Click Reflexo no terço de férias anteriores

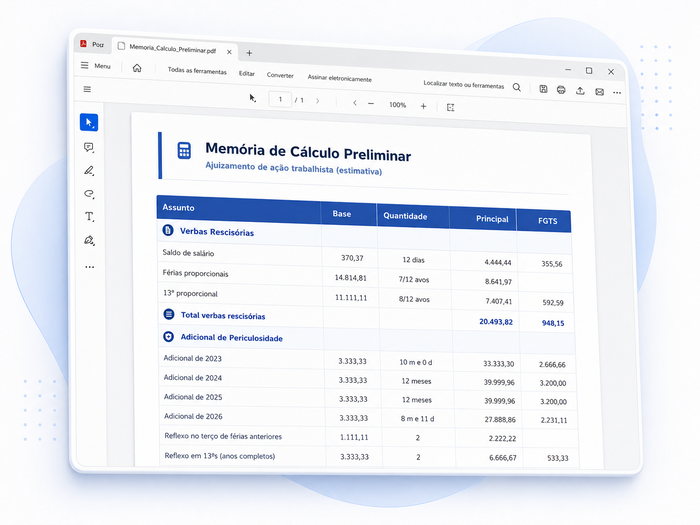[x=223, y=436]
